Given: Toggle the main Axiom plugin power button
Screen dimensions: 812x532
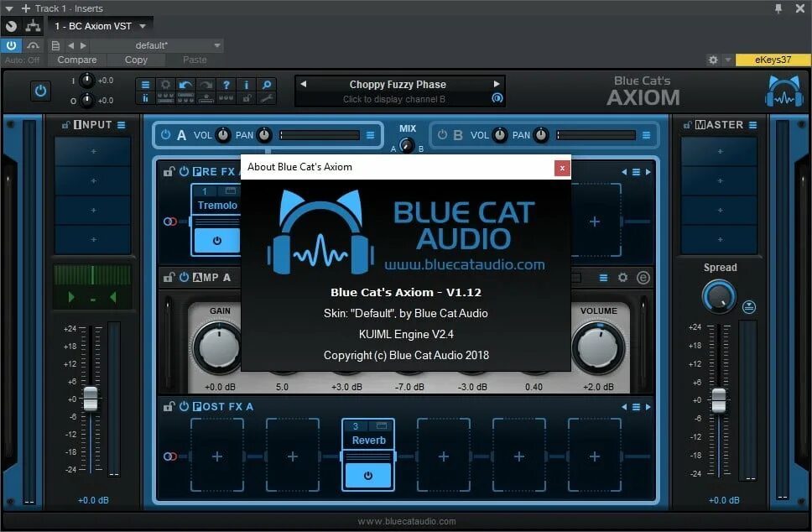Looking at the screenshot, I should click(40, 91).
